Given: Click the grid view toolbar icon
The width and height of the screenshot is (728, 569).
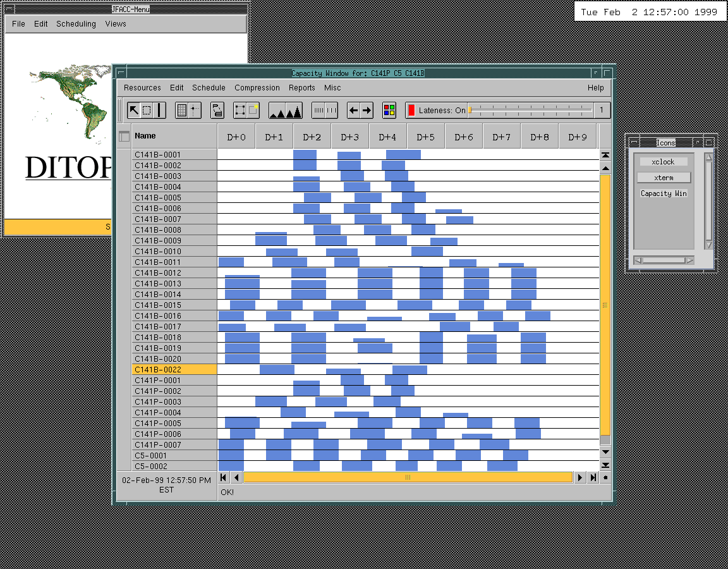Looking at the screenshot, I should coord(181,111).
